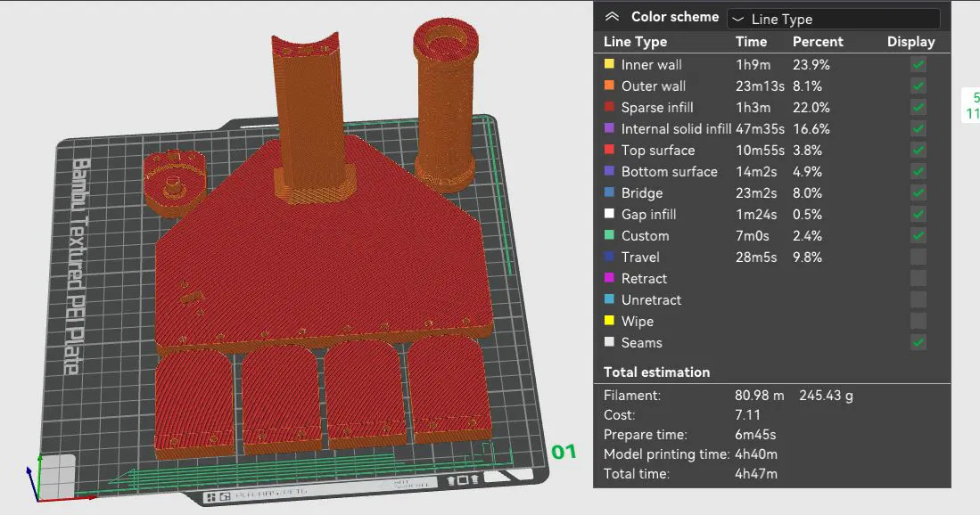This screenshot has height=515, width=980.
Task: Enable Unretract display checkbox
Action: tap(918, 299)
